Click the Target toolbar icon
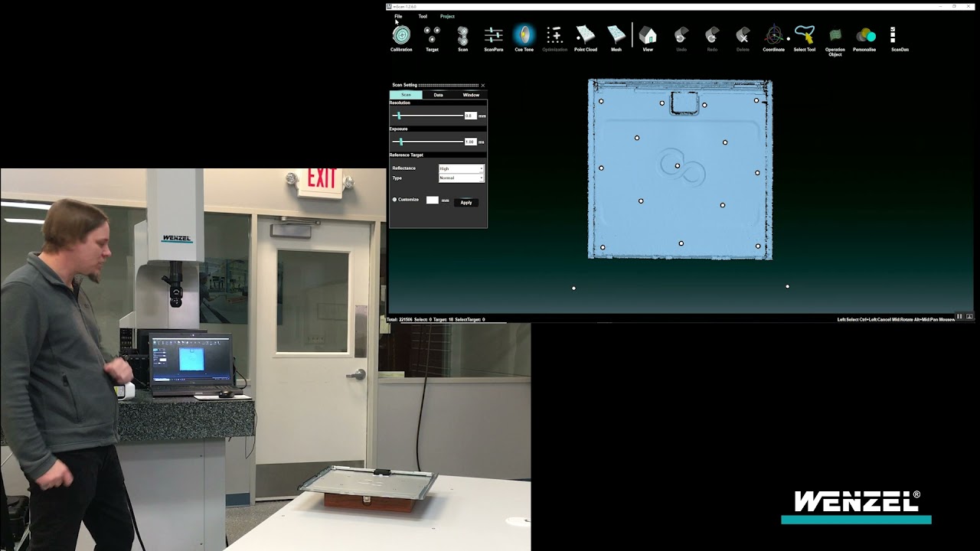 pyautogui.click(x=432, y=35)
